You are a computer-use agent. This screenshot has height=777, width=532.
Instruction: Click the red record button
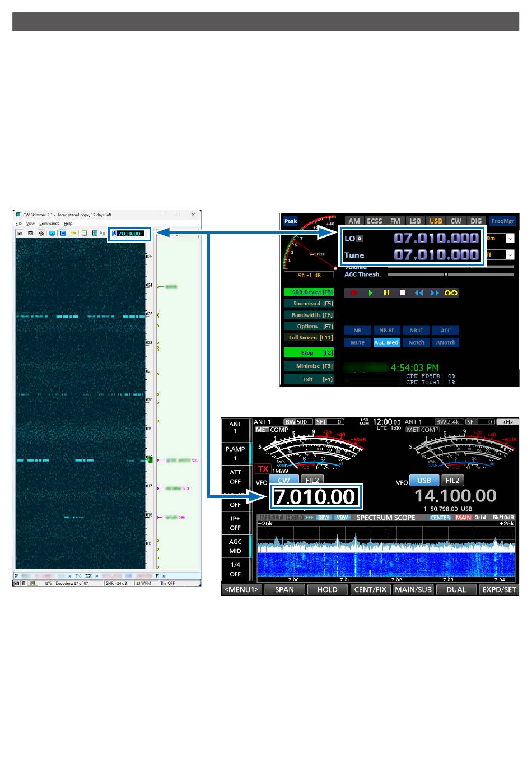(x=353, y=293)
